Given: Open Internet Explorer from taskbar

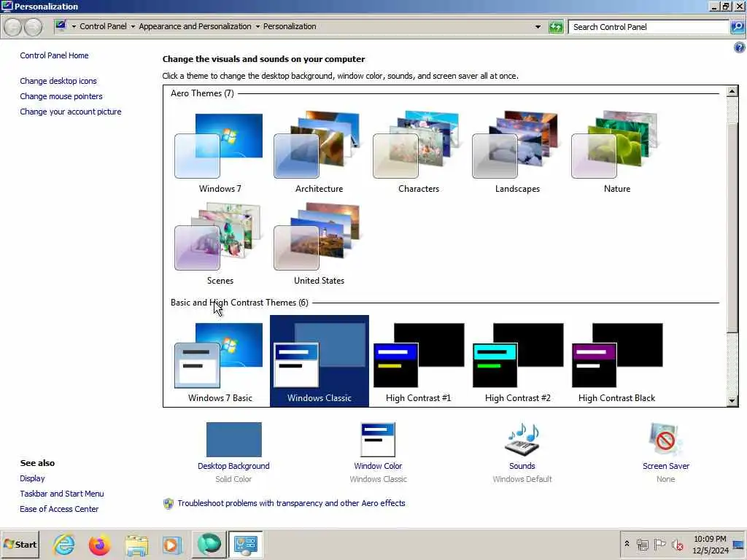Looking at the screenshot, I should pyautogui.click(x=64, y=544).
